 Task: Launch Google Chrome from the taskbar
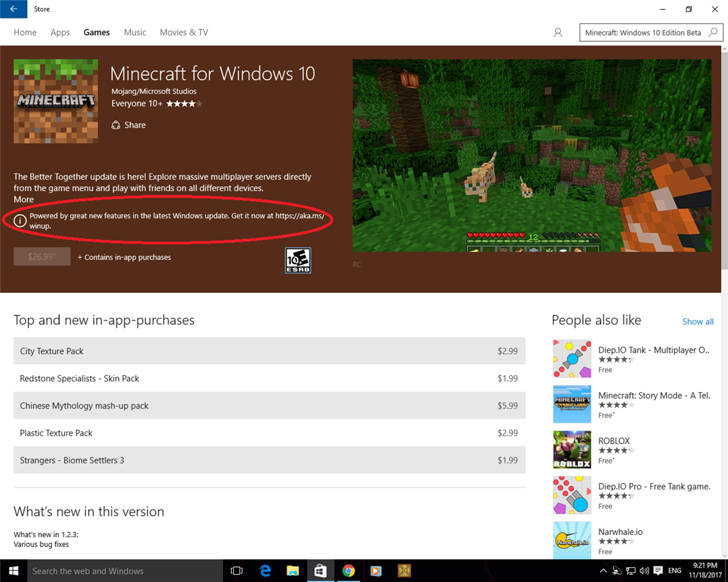(x=348, y=571)
